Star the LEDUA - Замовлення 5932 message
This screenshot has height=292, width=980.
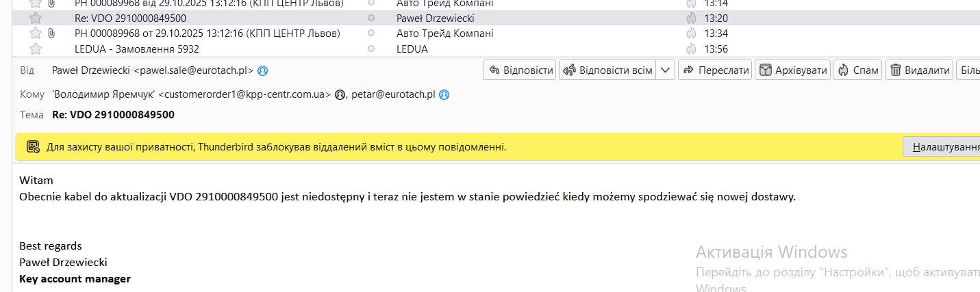pos(36,49)
